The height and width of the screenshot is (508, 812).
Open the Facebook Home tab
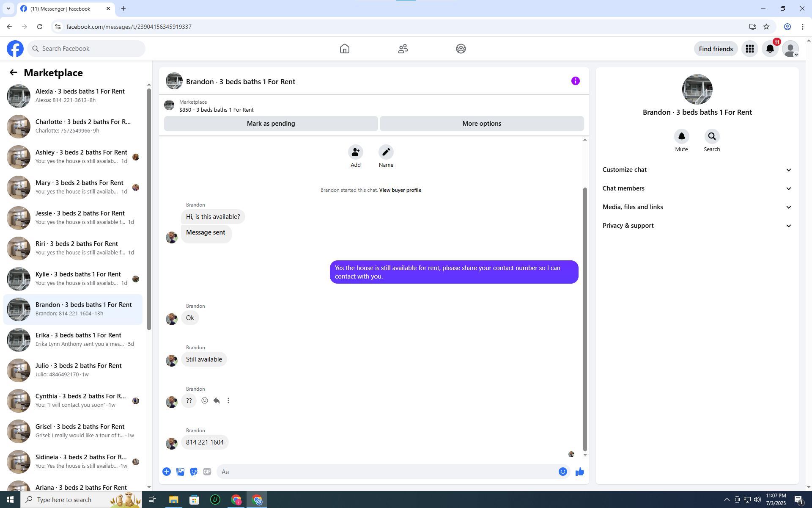click(x=344, y=49)
